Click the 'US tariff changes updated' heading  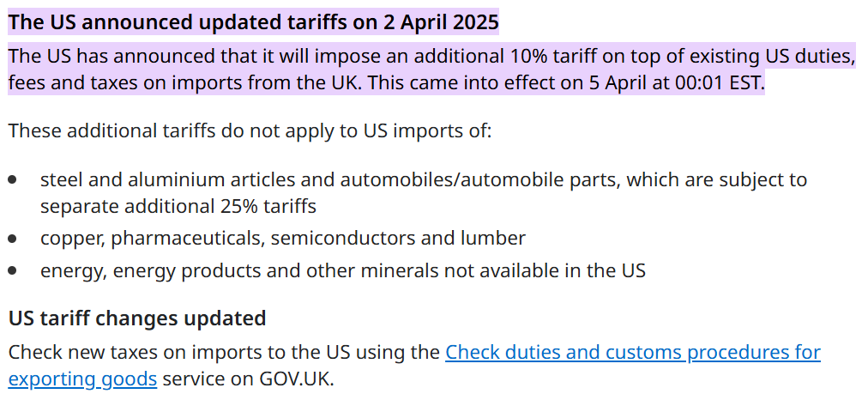pyautogui.click(x=137, y=318)
